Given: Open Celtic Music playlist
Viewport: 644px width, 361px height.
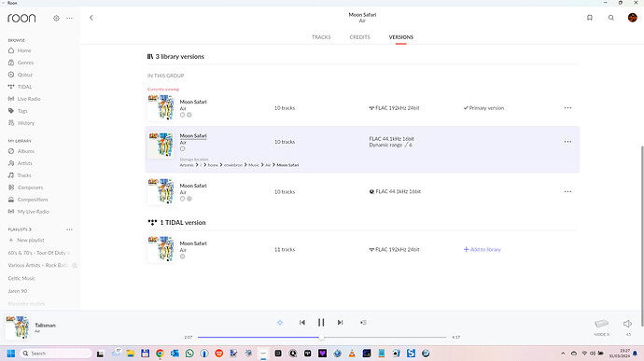Looking at the screenshot, I should pyautogui.click(x=21, y=279).
